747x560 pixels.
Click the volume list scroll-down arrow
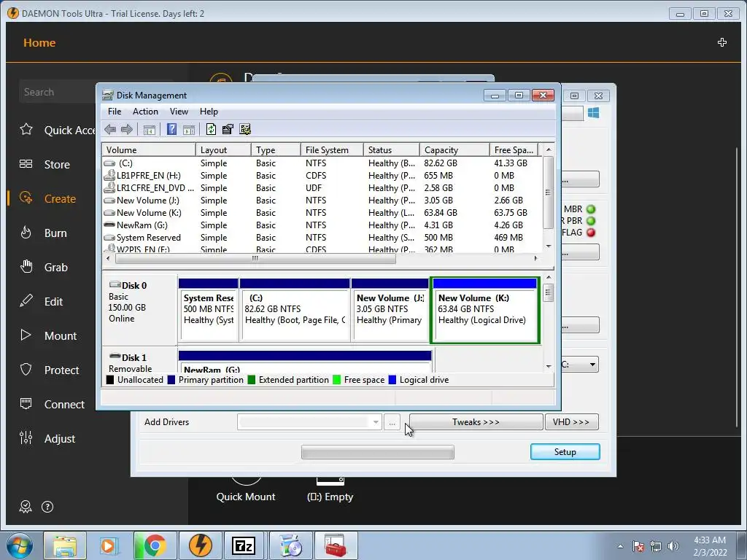coord(549,246)
